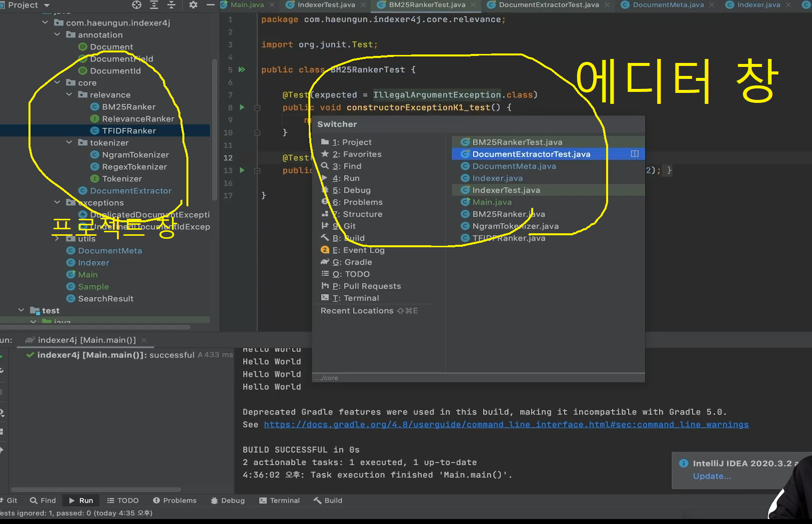This screenshot has width=812, height=524.
Task: Expand the utils folder
Action: tap(57, 239)
